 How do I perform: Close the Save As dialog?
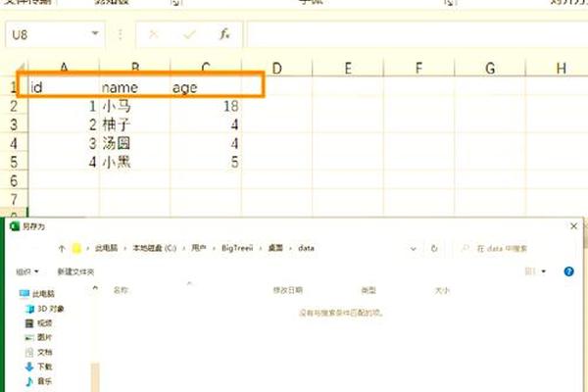pyautogui.click(x=573, y=226)
